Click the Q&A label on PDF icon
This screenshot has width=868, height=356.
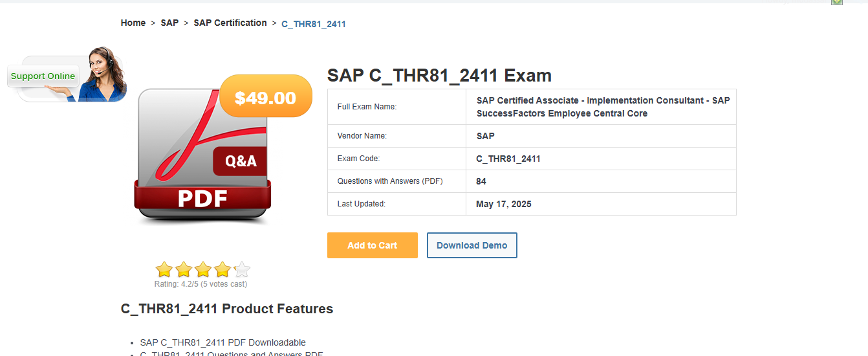pos(241,161)
